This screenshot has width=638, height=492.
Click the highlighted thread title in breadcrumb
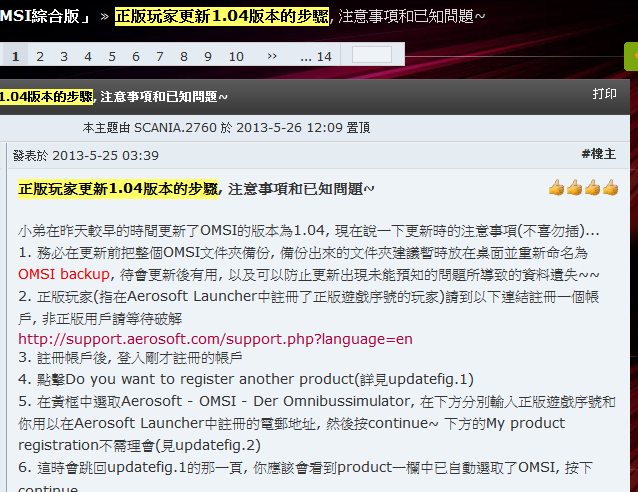(x=222, y=16)
